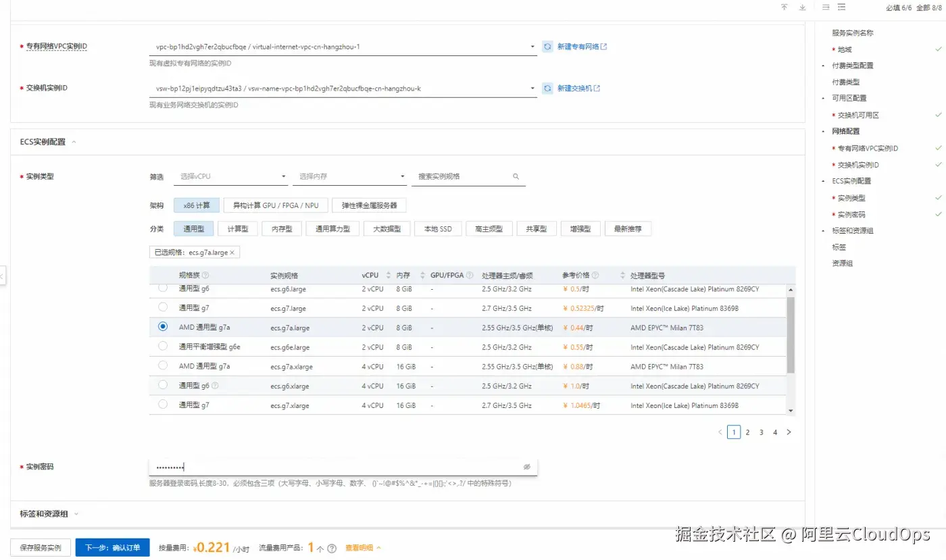Choose 计算型 category
946x560 pixels.
point(238,229)
